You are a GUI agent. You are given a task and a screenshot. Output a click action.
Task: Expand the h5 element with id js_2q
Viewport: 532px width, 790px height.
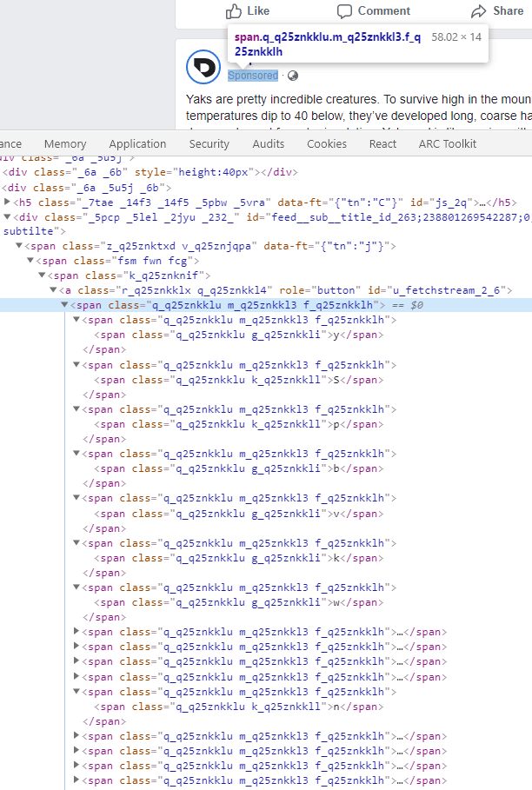tap(7, 202)
